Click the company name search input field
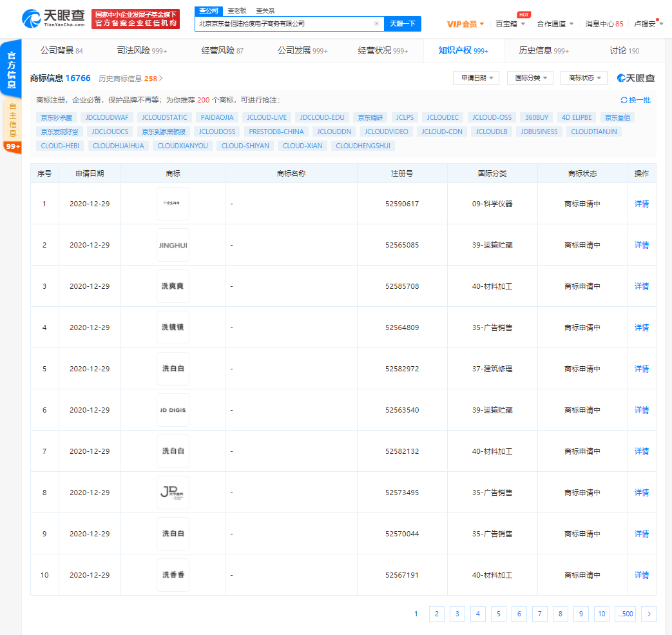672x635 pixels. coord(283,24)
